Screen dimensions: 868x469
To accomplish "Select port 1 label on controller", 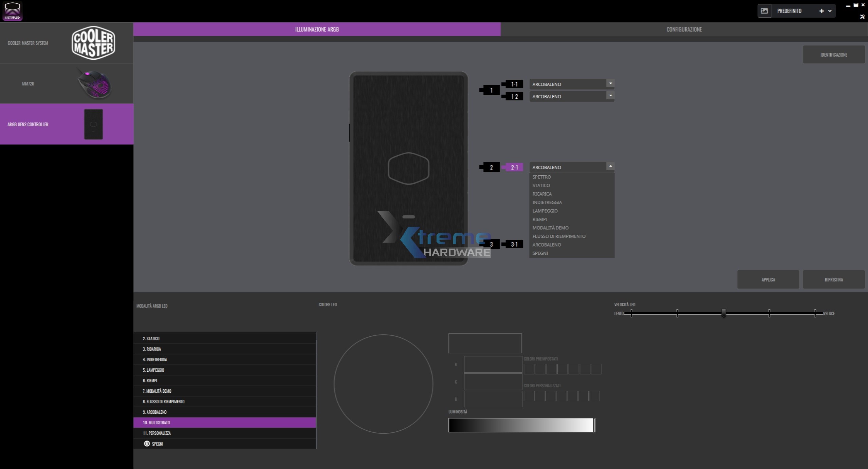I will coord(491,90).
